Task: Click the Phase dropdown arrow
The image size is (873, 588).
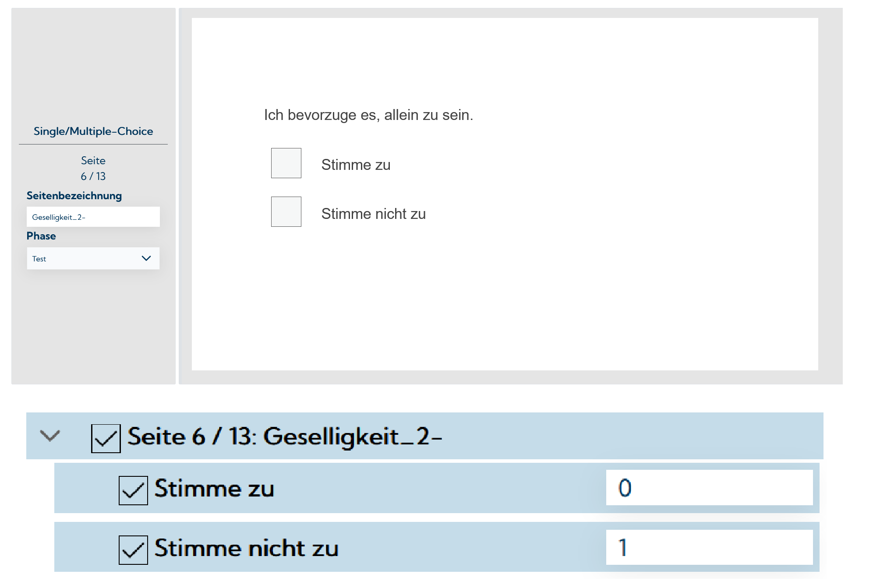Action: (147, 258)
